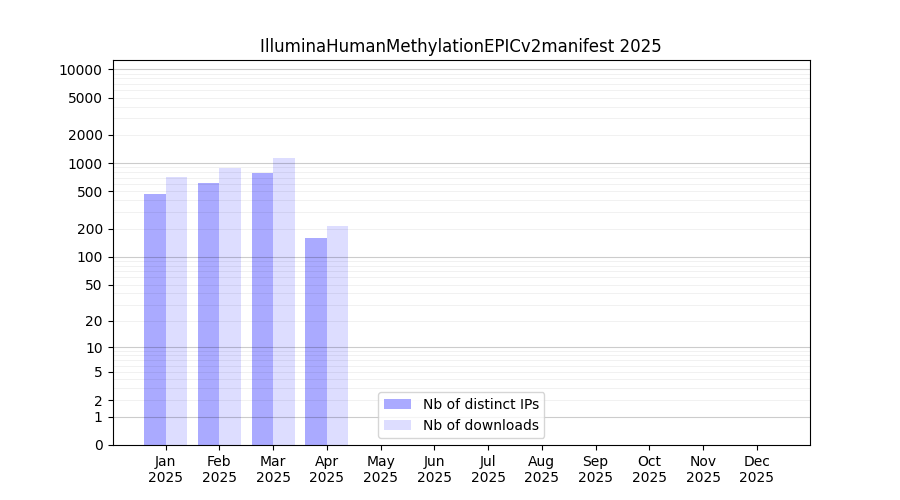Click the Mar 2025 downloads bar
The image size is (900, 500).
click(x=284, y=301)
